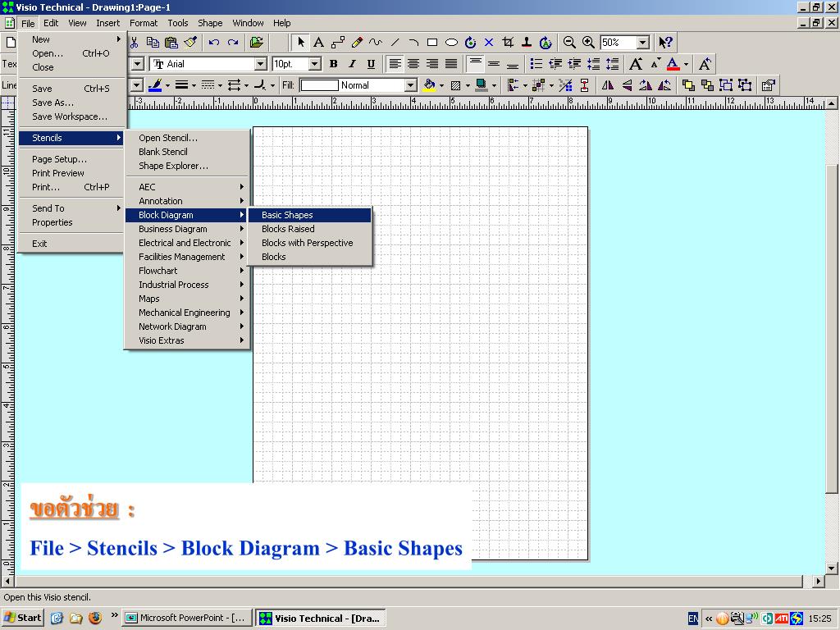Click the font color A swatch
Image resolution: width=840 pixels, height=630 pixels.
point(673,64)
